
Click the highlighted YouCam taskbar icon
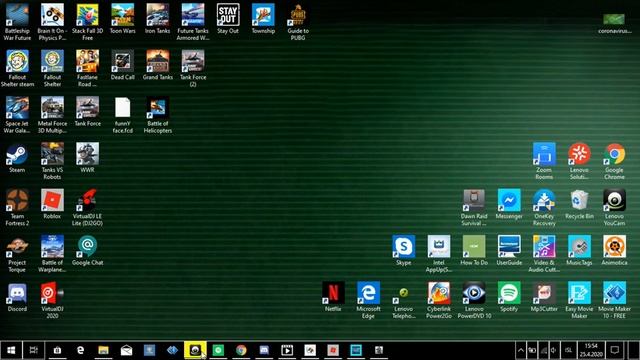click(195, 350)
